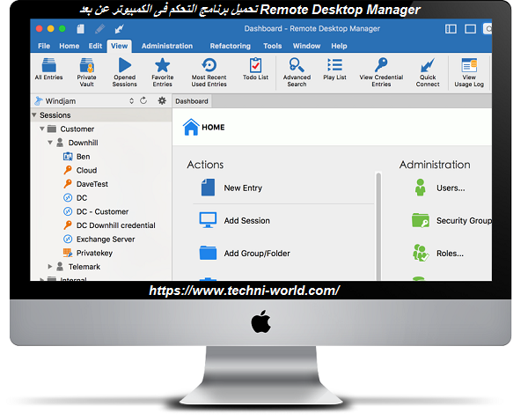Select the DaveTest entry
The width and height of the screenshot is (528, 420).
tap(92, 184)
